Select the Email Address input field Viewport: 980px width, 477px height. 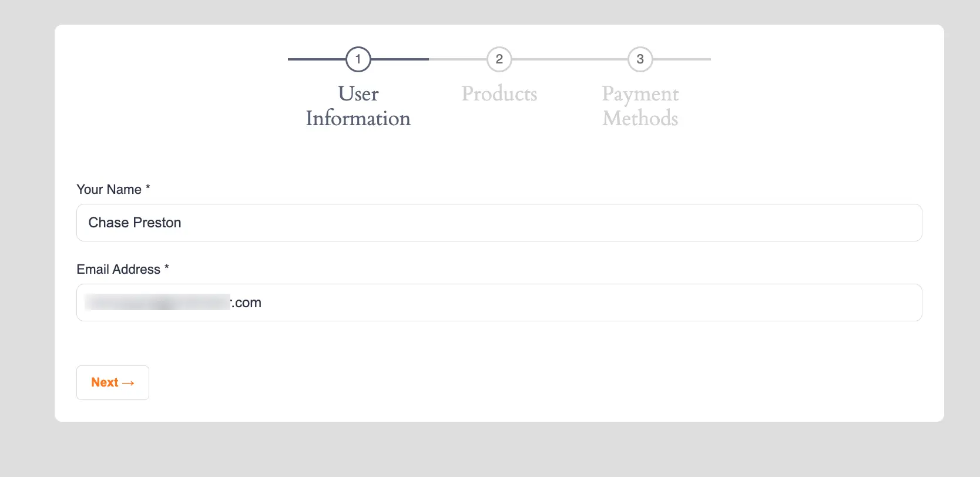click(x=499, y=303)
